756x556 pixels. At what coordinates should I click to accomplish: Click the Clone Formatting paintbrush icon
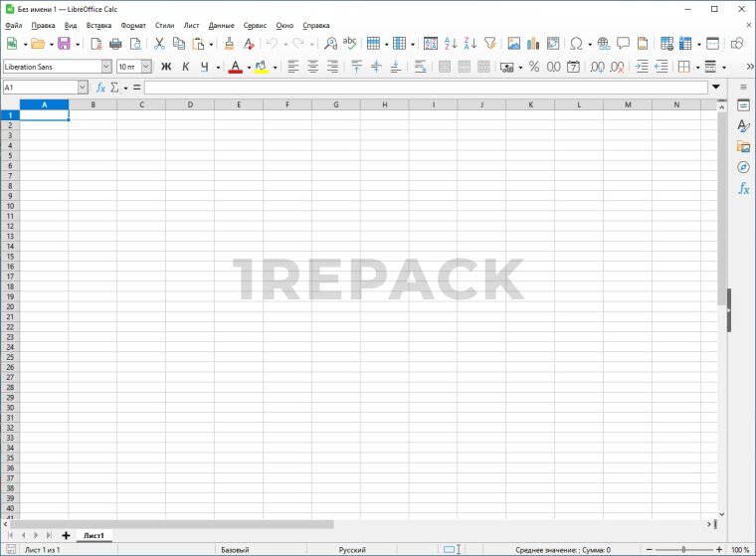(229, 44)
